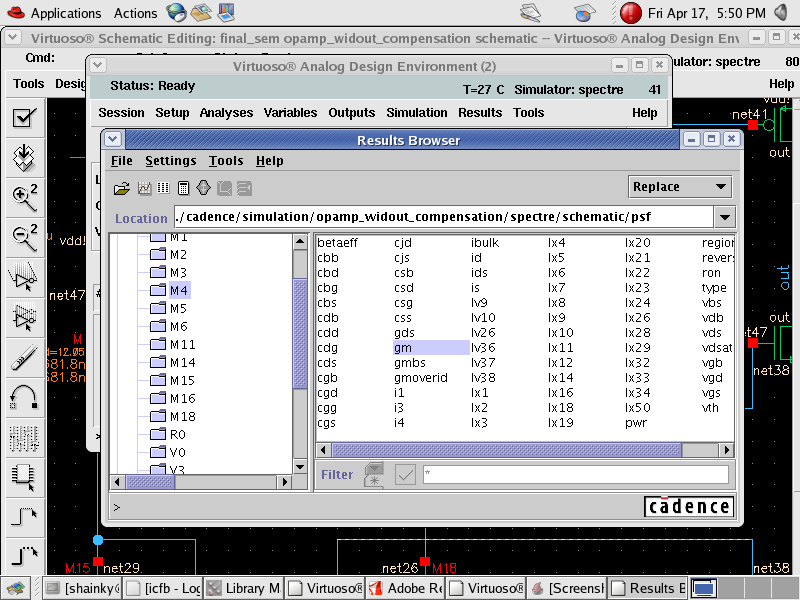This screenshot has width=800, height=600.
Task: Click the Copy tool icon in schematic toolbar
Action: click(x=24, y=316)
